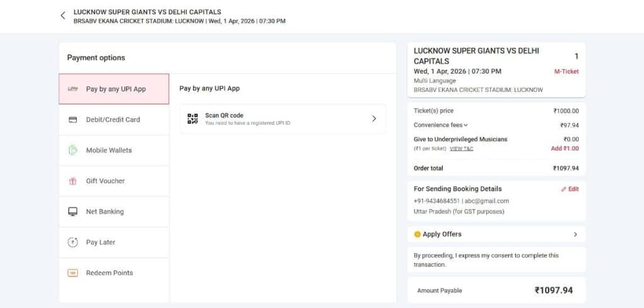
Task: Click 'Give to Underprivileged Musicians' label
Action: click(460, 139)
